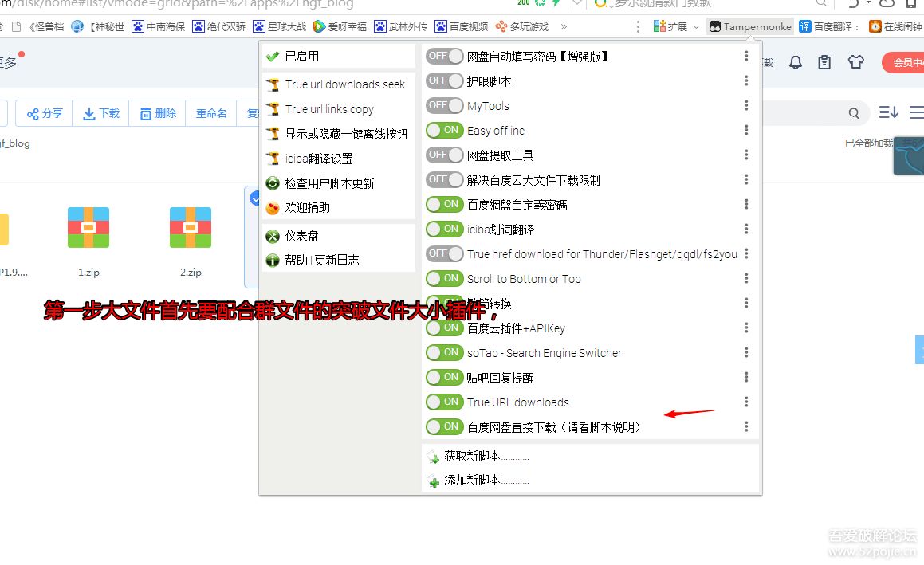Toggle soTab Search Engine Switcher switch
924x565 pixels.
click(x=444, y=353)
